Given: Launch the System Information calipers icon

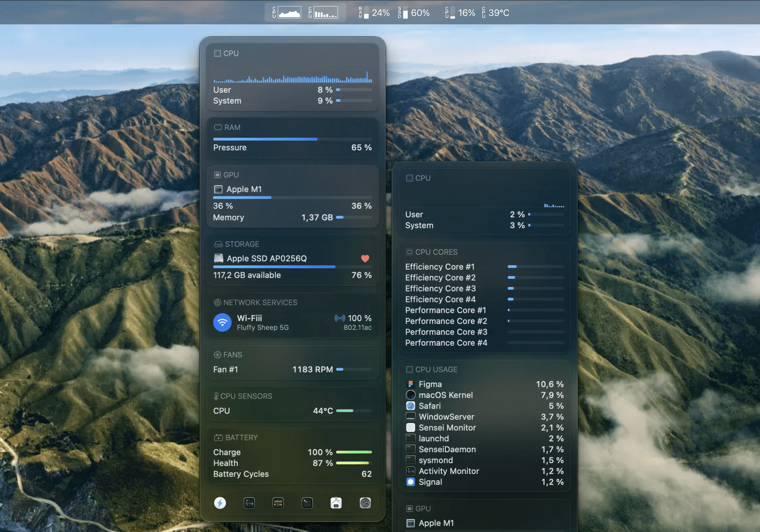Looking at the screenshot, I should [336, 503].
